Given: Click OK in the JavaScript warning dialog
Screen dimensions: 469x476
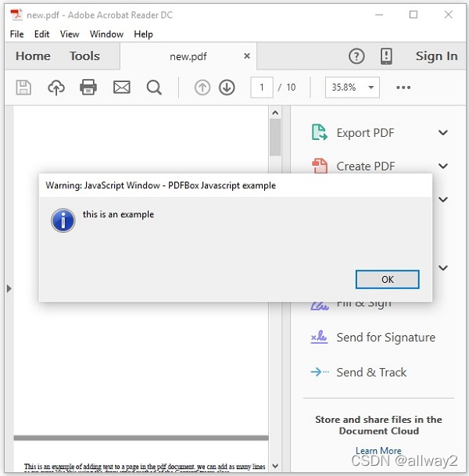Looking at the screenshot, I should pos(388,279).
